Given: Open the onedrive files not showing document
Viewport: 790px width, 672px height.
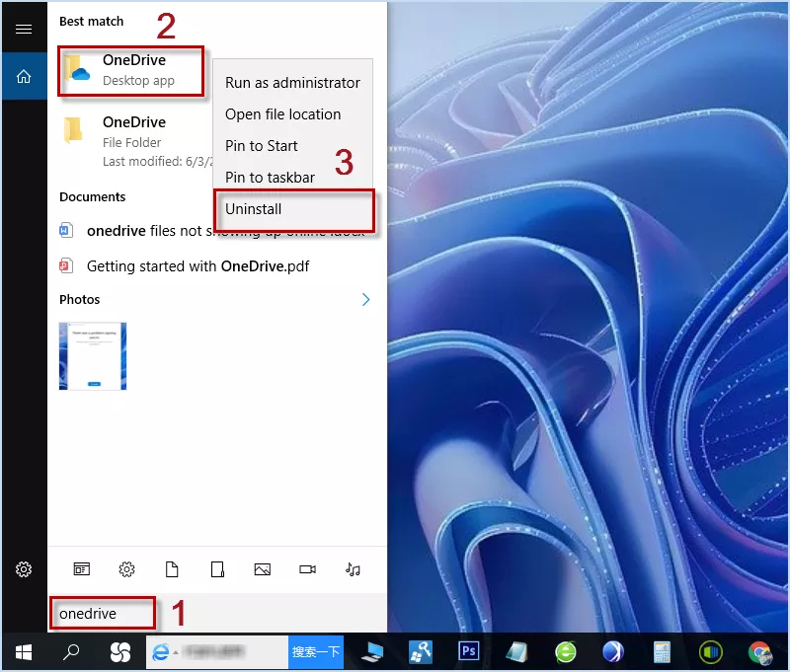Looking at the screenshot, I should click(211, 231).
